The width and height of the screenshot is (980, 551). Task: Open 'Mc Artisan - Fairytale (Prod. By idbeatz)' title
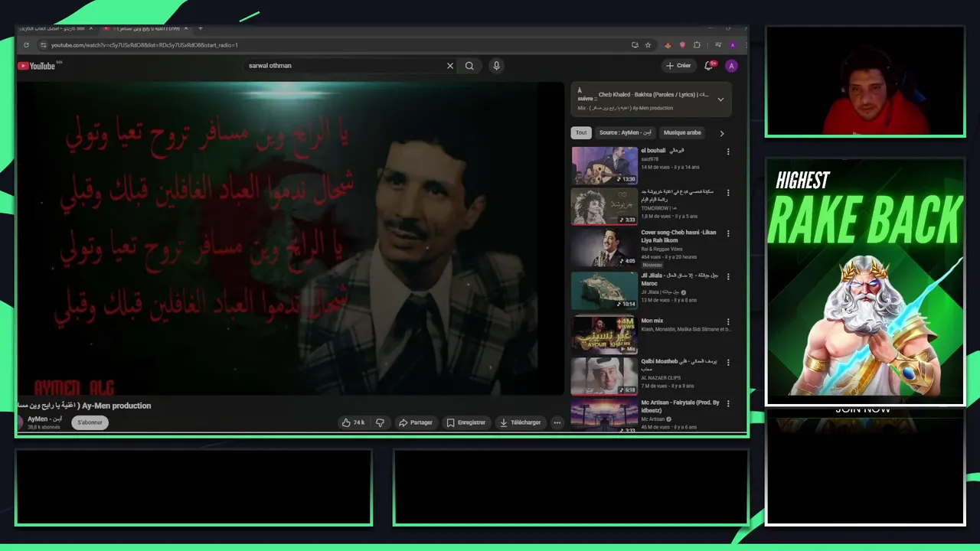point(680,406)
